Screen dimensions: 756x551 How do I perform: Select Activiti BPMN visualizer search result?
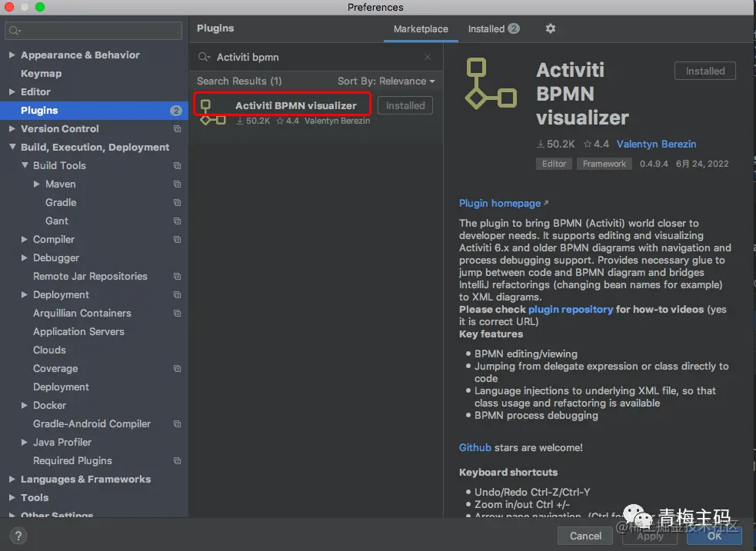[316, 112]
